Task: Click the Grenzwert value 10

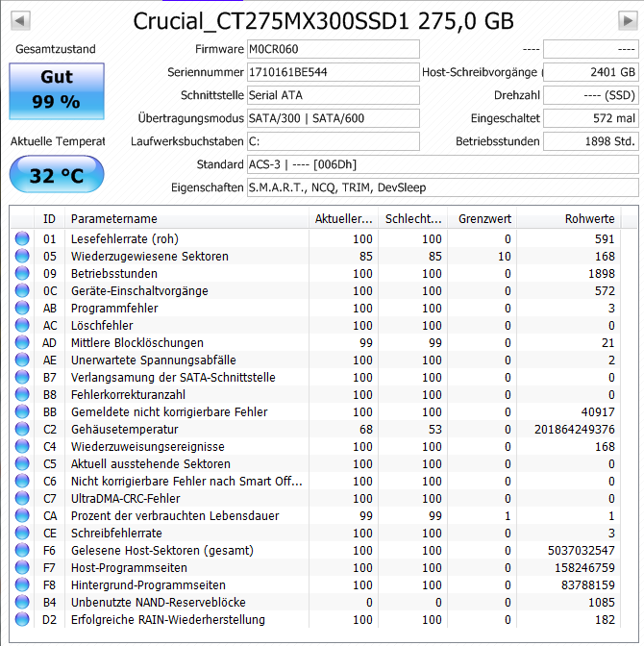Action: point(505,257)
